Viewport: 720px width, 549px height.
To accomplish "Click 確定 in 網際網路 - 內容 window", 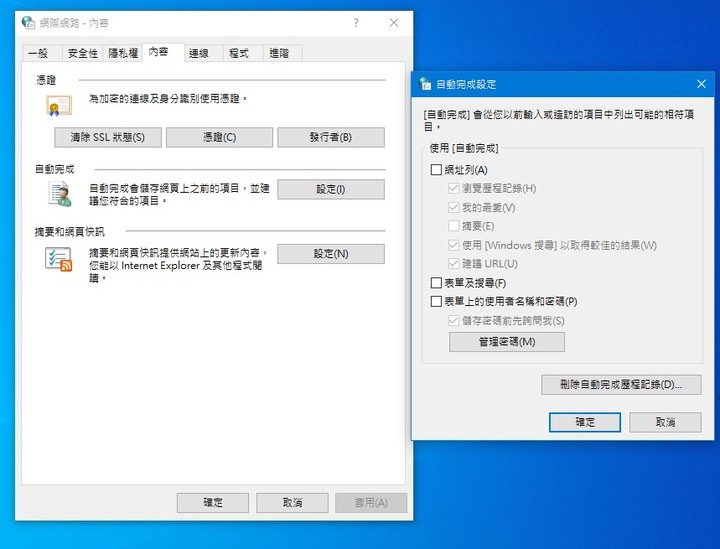I will point(213,503).
